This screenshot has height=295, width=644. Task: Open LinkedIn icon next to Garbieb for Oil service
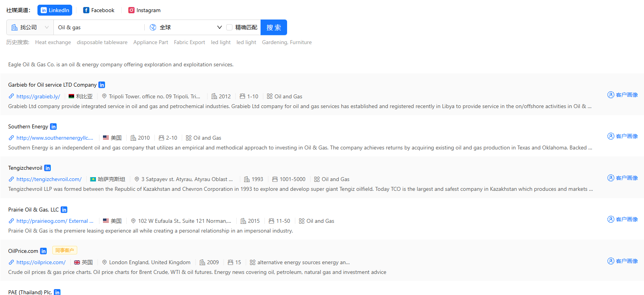point(102,85)
